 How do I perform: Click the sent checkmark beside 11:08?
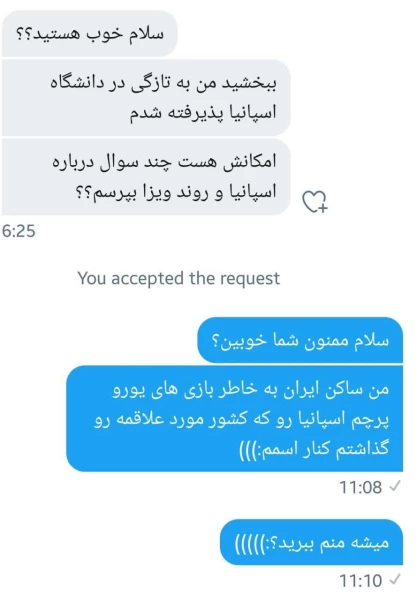click(x=394, y=487)
